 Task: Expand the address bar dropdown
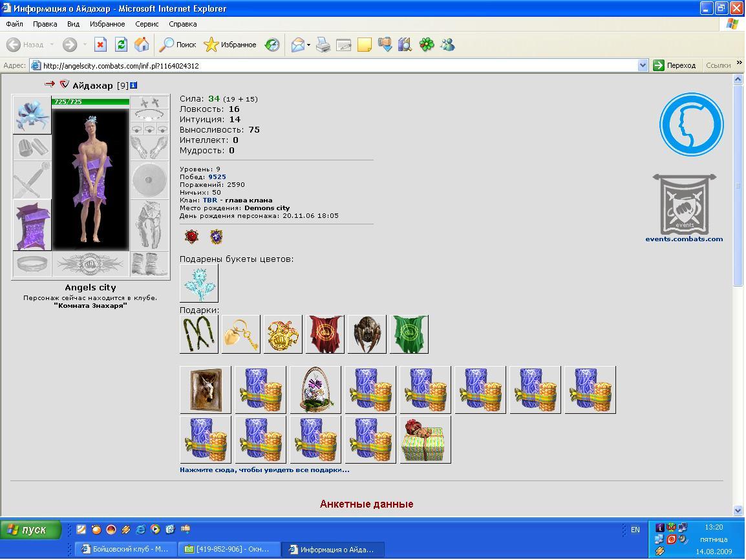click(643, 65)
